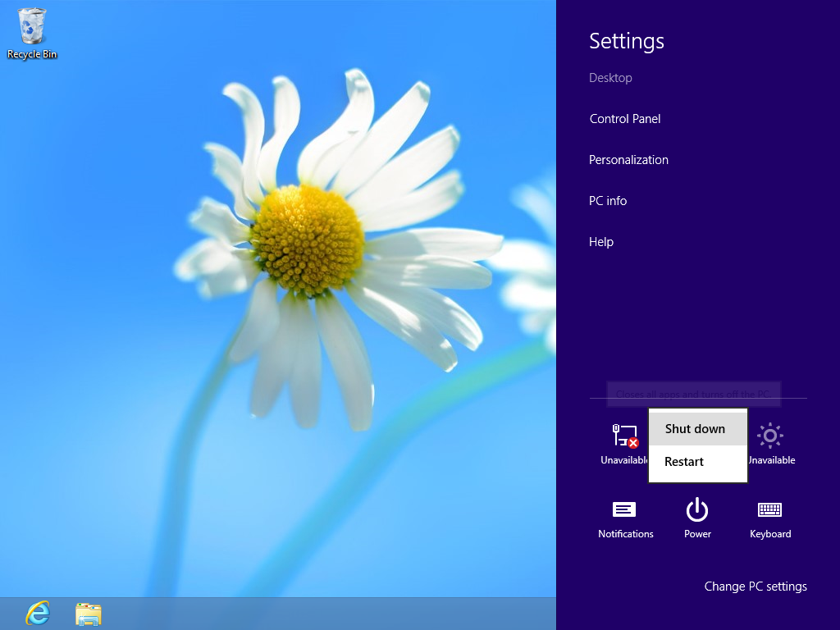This screenshot has width=840, height=630.
Task: Open the Recycle Bin desktop icon
Action: coord(32,33)
